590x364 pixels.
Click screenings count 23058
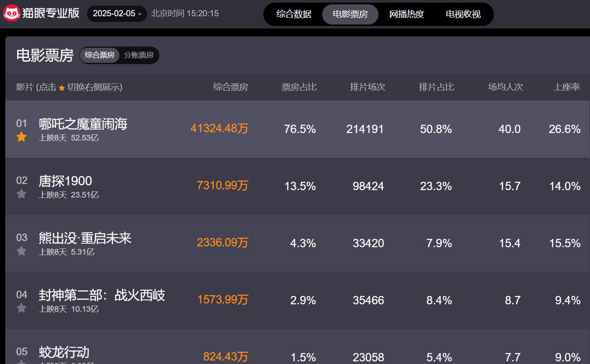coord(368,357)
